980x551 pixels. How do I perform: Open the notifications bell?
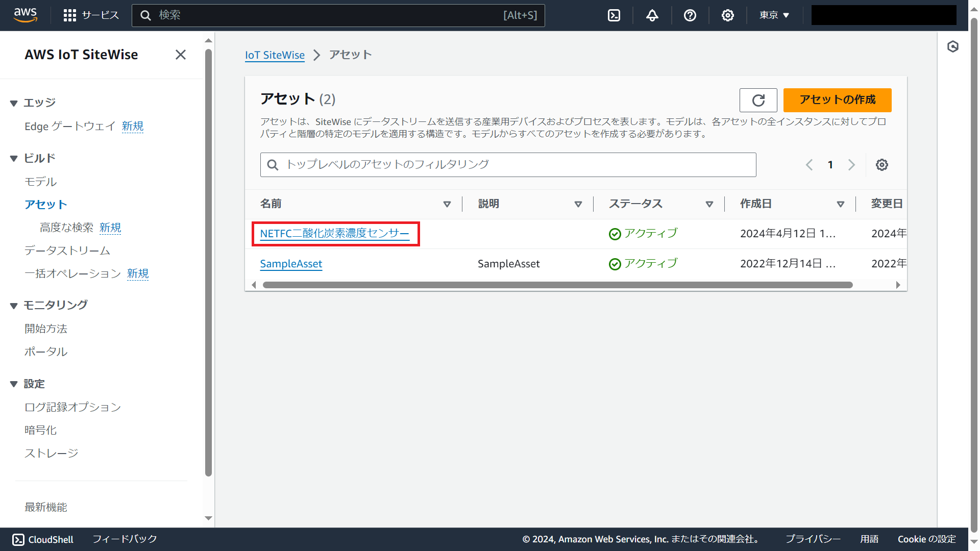click(x=652, y=15)
